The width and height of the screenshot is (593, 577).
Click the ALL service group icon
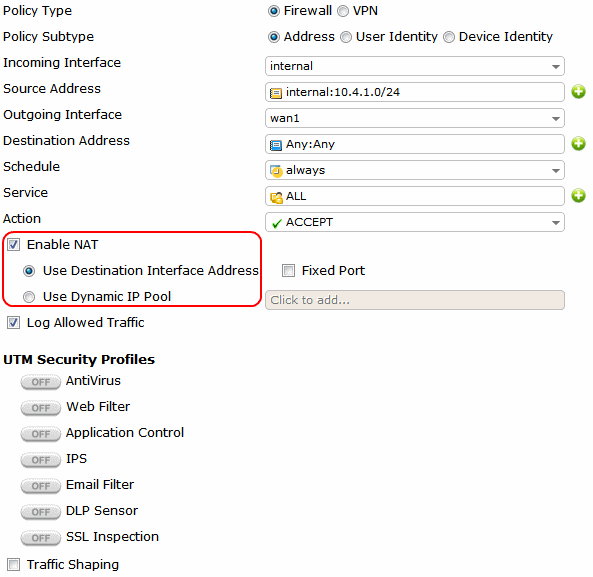[276, 197]
